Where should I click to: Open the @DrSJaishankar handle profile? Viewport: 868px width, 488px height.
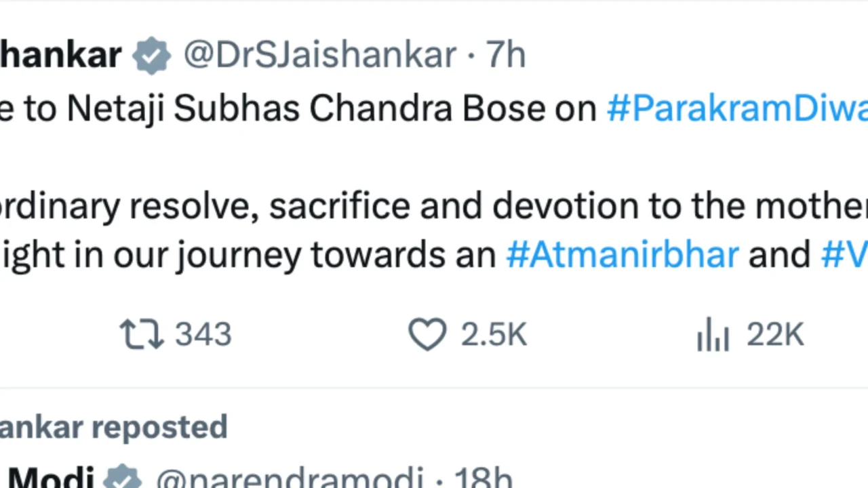pos(319,55)
